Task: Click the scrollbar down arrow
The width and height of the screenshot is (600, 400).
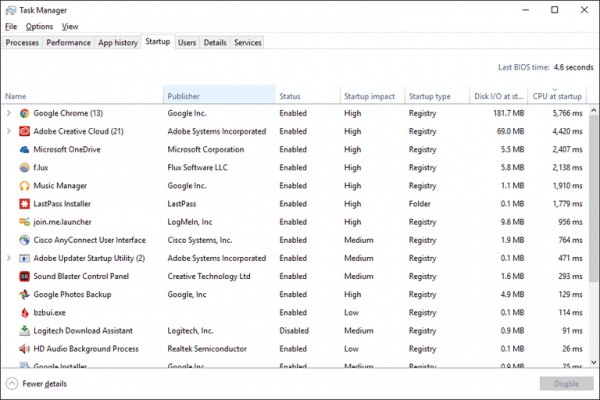Action: [593, 362]
